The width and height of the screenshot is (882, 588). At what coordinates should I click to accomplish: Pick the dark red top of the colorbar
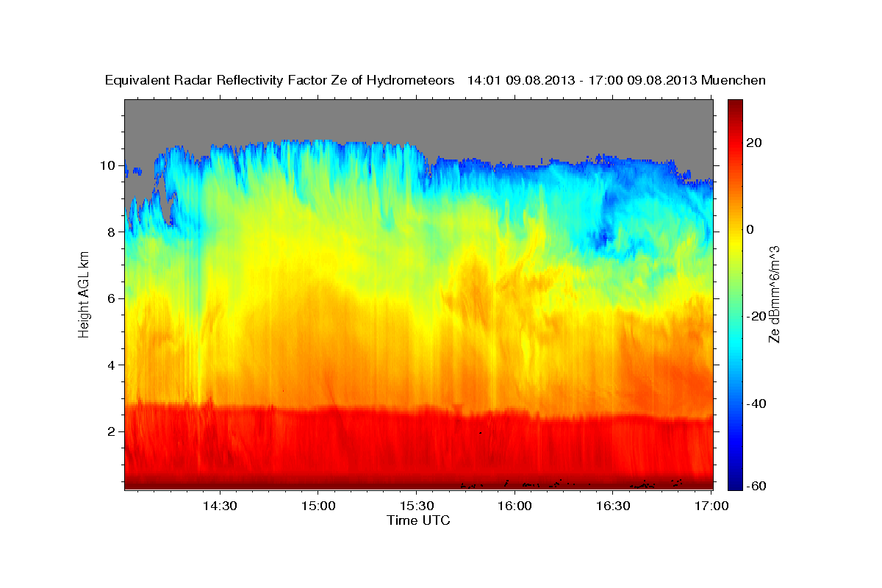click(x=735, y=107)
